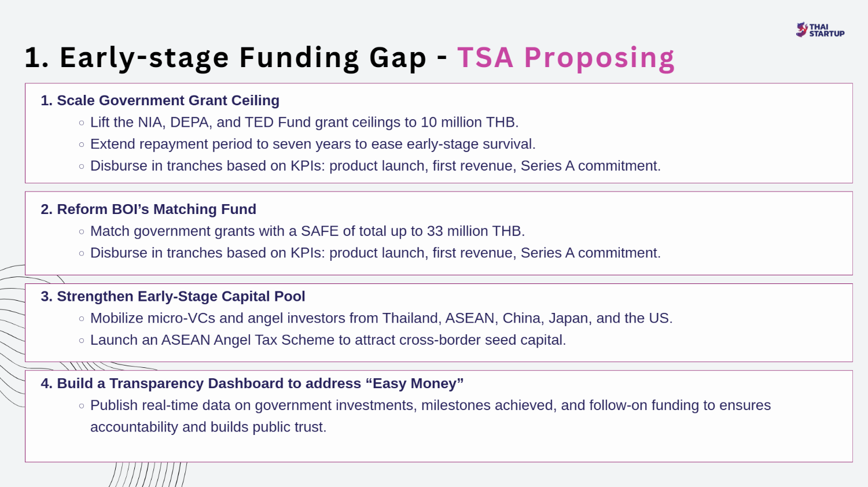Viewport: 868px width, 487px height.
Task: Select KPI tranches bullet under BOI Matching Fund
Action: coord(376,253)
